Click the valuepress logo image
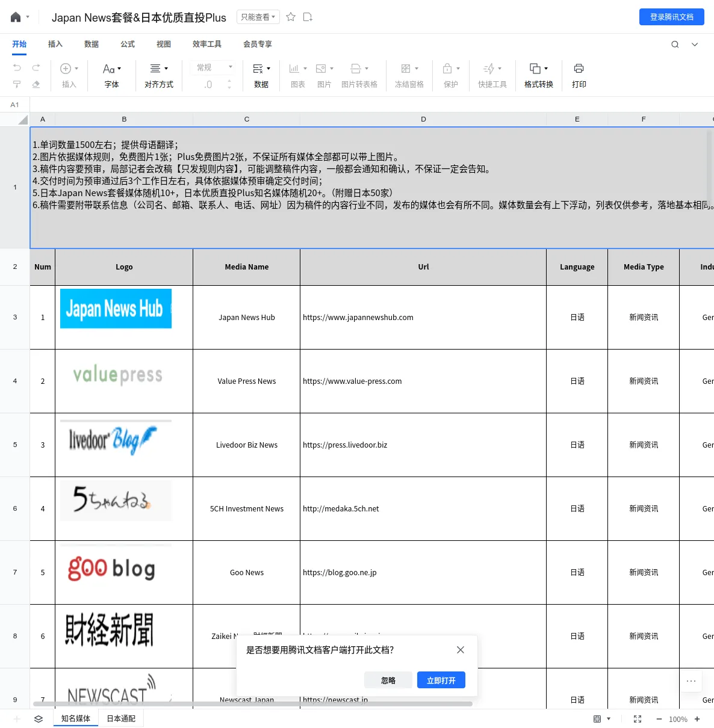This screenshot has width=714, height=728. coord(117,375)
